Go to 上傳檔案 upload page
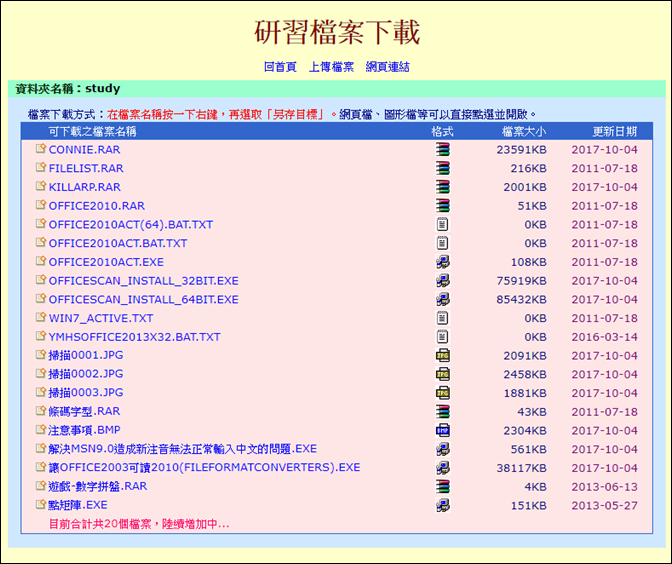The height and width of the screenshot is (564, 672). click(331, 67)
